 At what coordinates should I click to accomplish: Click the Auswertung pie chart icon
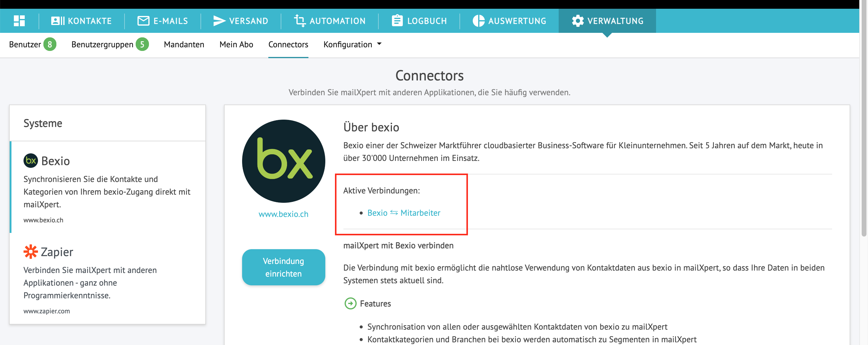point(478,21)
